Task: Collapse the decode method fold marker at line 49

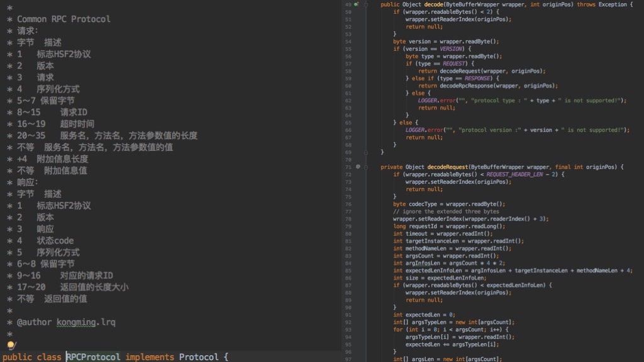Action: click(x=366, y=4)
